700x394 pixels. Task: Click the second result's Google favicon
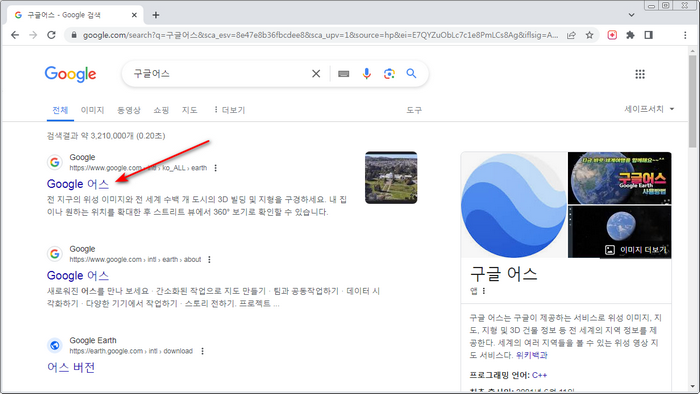55,254
